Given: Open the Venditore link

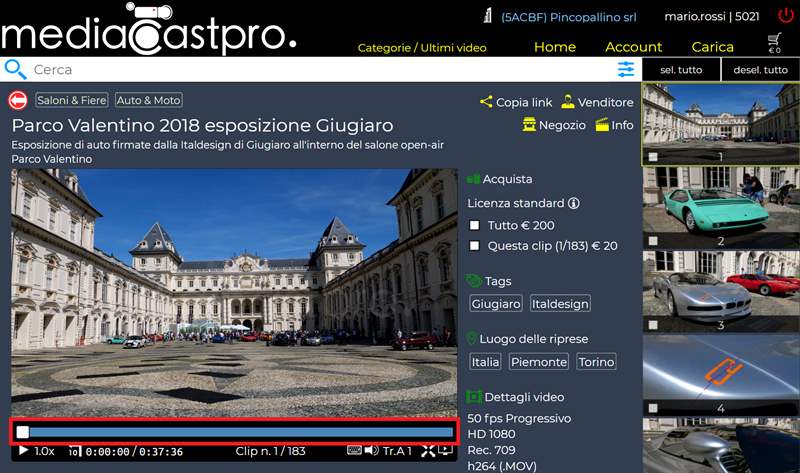Looking at the screenshot, I should (x=606, y=103).
